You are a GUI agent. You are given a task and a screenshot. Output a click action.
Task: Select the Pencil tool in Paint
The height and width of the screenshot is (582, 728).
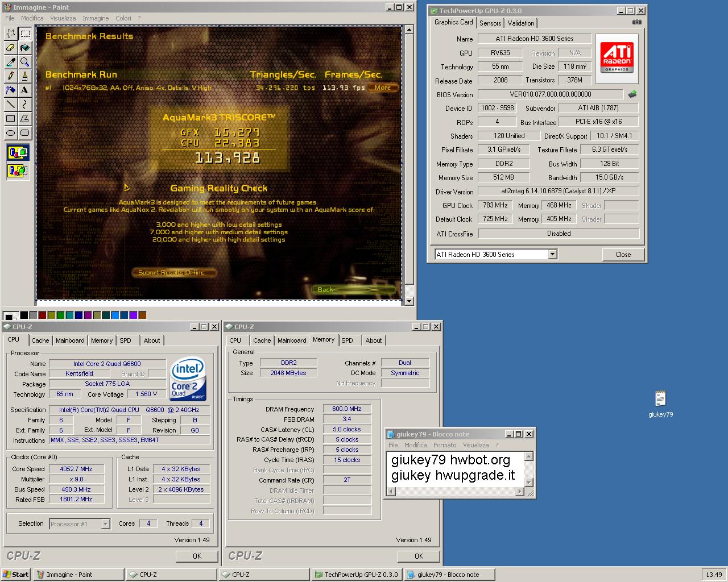pos(11,76)
